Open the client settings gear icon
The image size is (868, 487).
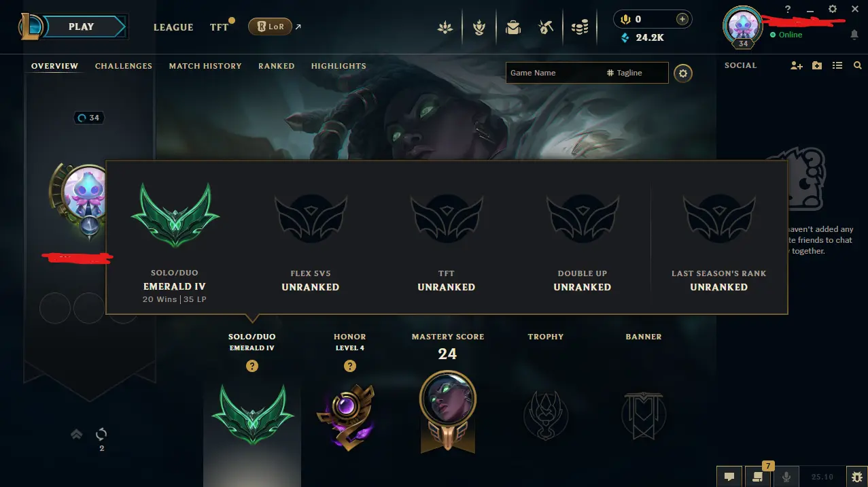tap(833, 9)
